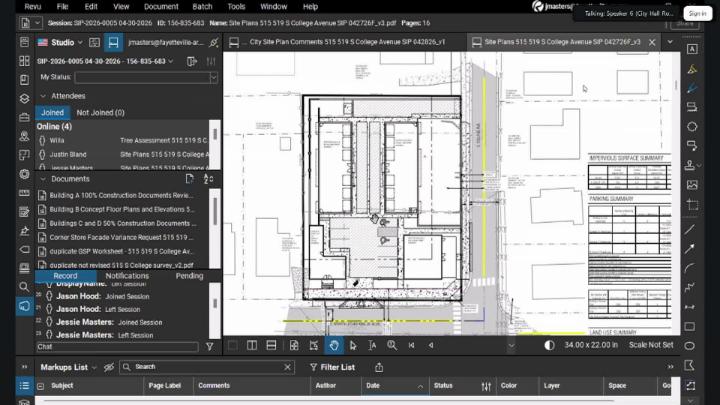
Task: Select the Pan hand tool
Action: pos(334,345)
